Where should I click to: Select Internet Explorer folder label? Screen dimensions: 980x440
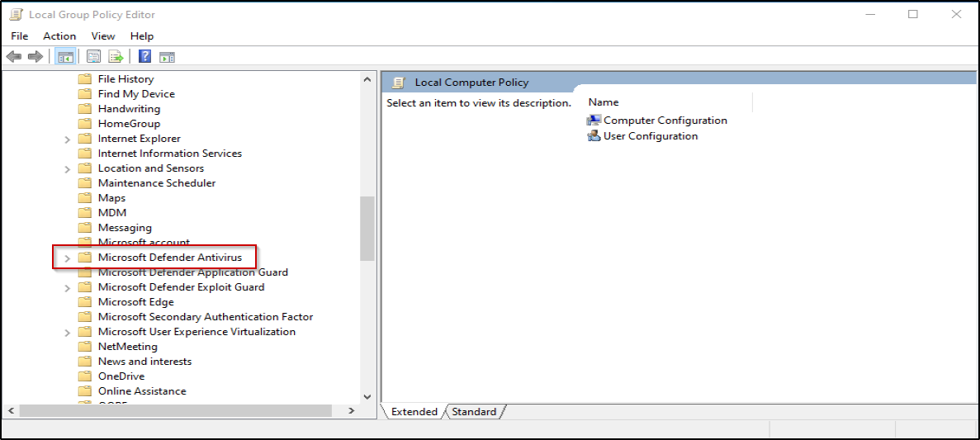pyautogui.click(x=140, y=138)
